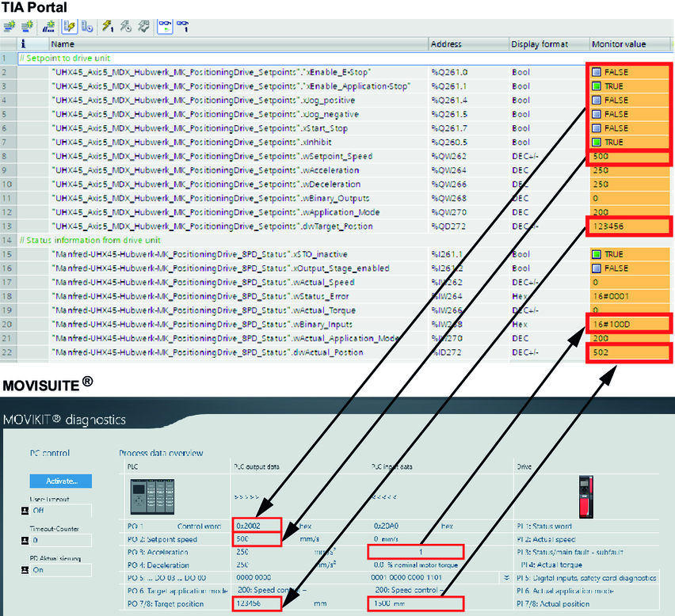The height and width of the screenshot is (616, 675).
Task: Click the lightning modify-once toolbar icon
Action: coord(108,26)
